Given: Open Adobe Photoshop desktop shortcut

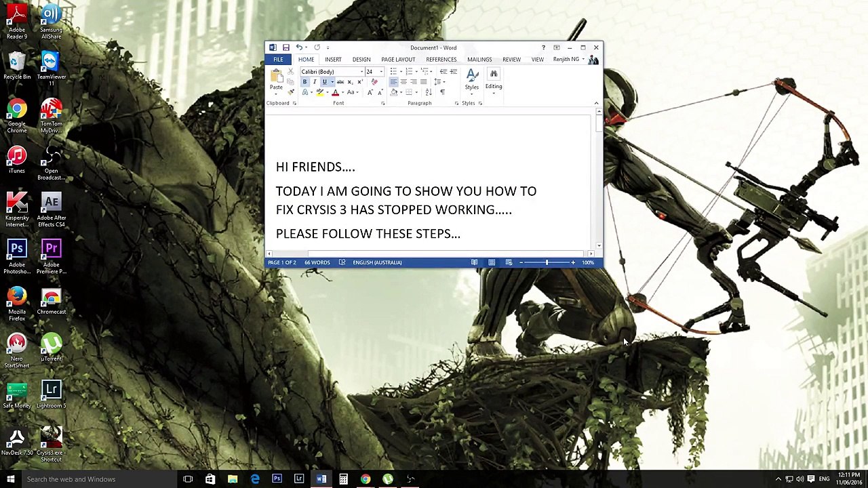Looking at the screenshot, I should coord(17,257).
